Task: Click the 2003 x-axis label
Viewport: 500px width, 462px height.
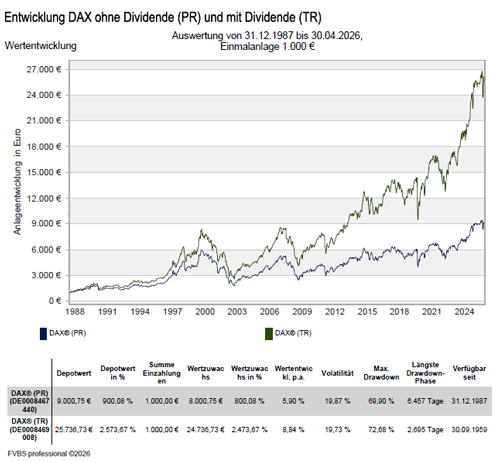Action: [x=237, y=312]
